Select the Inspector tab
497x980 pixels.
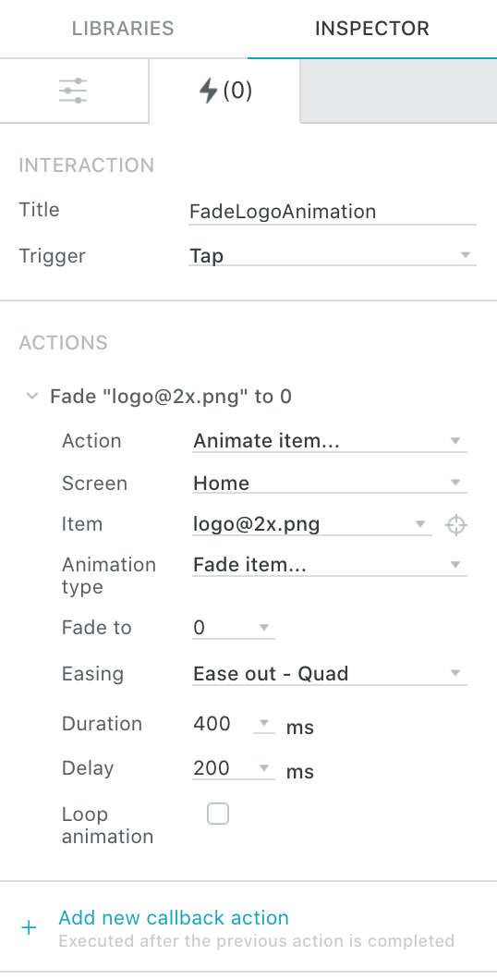(x=372, y=29)
